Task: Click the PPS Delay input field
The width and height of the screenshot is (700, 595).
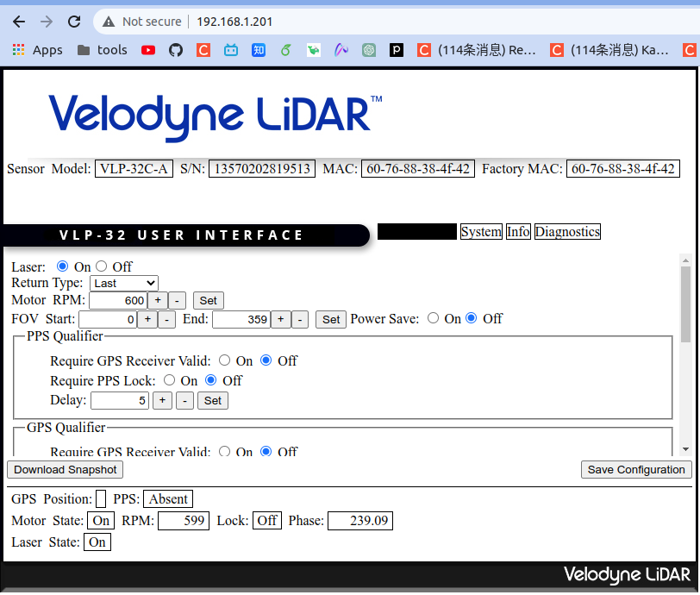Action: click(120, 401)
